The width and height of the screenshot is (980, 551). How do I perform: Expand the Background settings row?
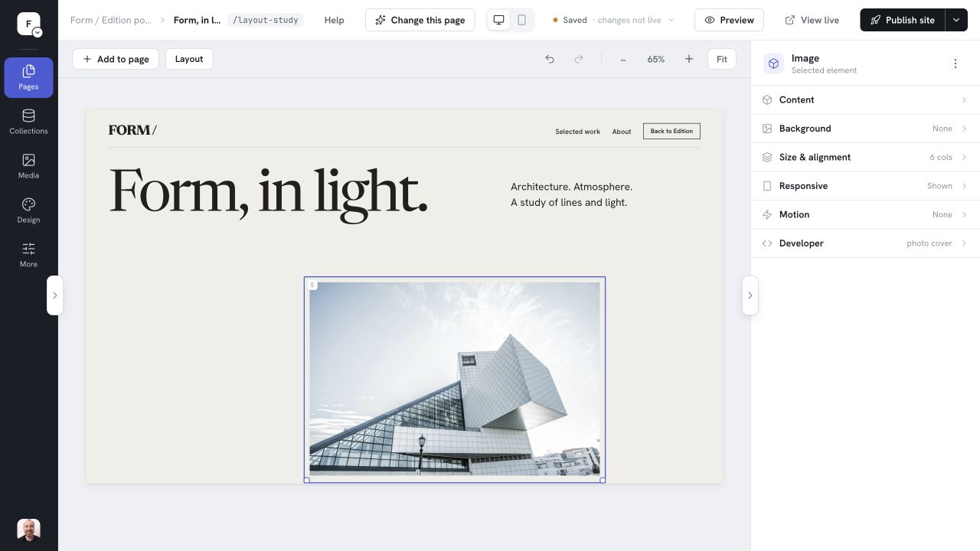click(x=865, y=129)
